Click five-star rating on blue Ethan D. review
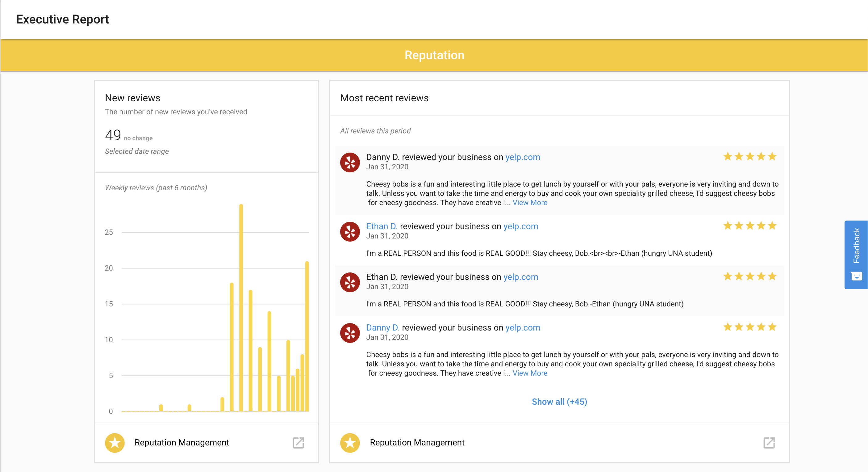 [x=750, y=225]
